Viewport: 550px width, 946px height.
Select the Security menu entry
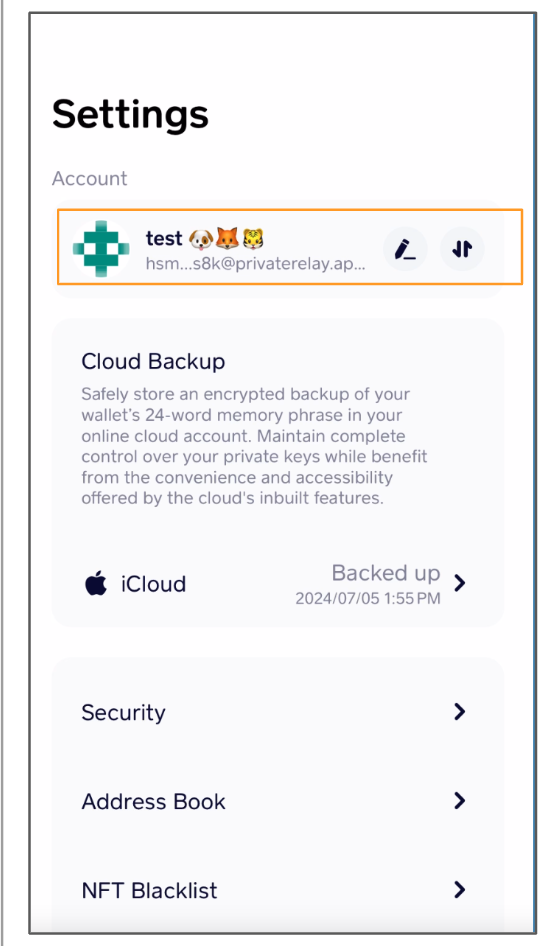277,712
